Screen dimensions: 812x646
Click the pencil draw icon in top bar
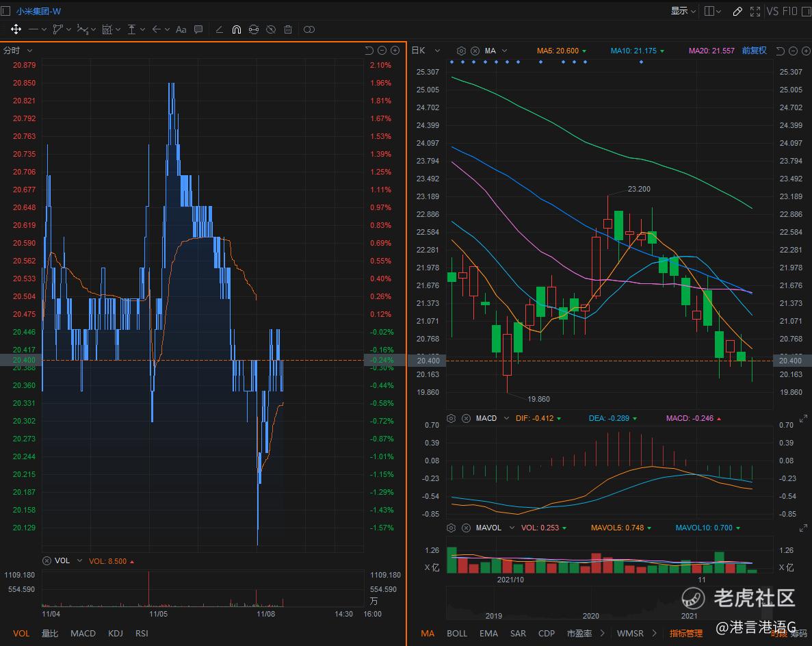pos(737,11)
